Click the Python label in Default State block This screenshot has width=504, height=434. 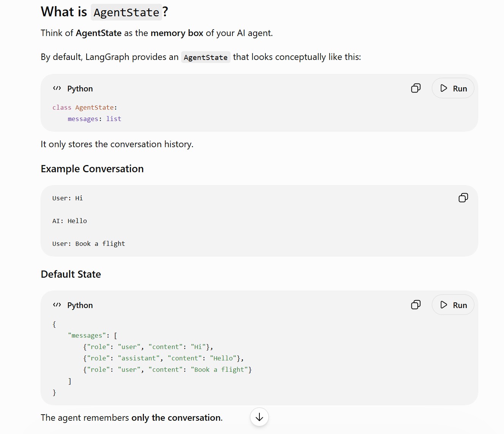click(x=80, y=305)
